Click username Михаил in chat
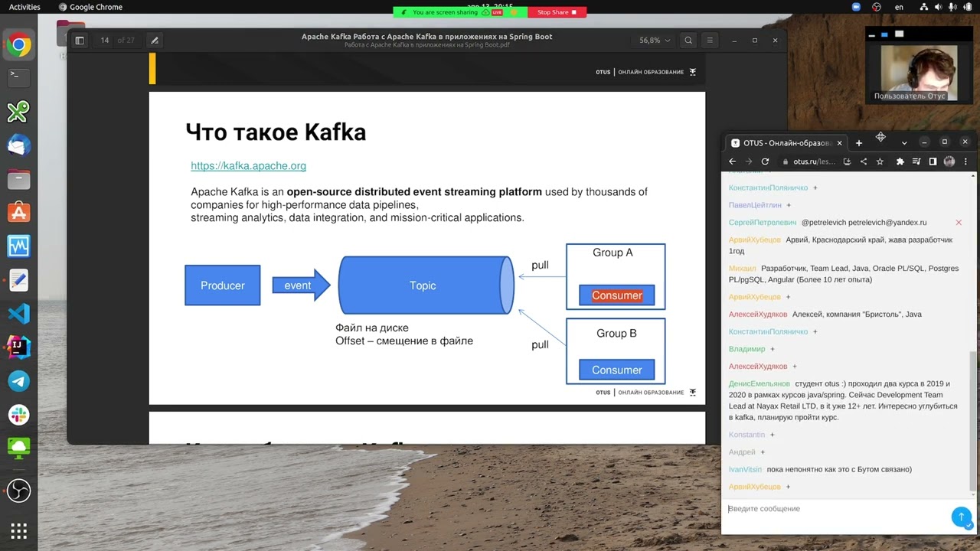Image resolution: width=980 pixels, height=551 pixels. (742, 269)
